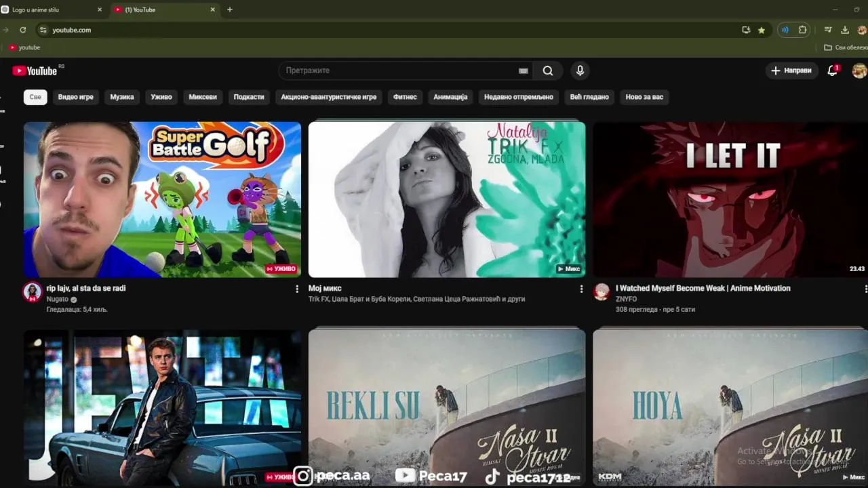Open more options for 'rip lajv, al sta da se radi'
868x488 pixels.
click(x=296, y=289)
